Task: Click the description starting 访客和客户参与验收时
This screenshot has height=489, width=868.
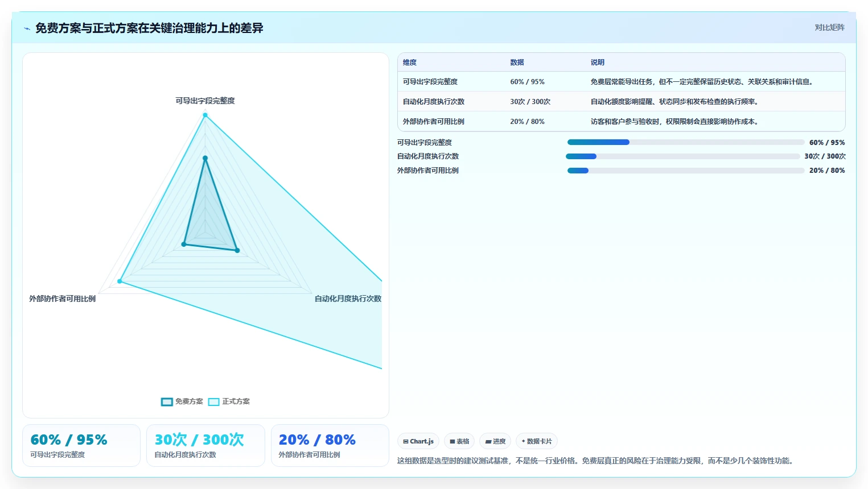Action: coord(676,122)
